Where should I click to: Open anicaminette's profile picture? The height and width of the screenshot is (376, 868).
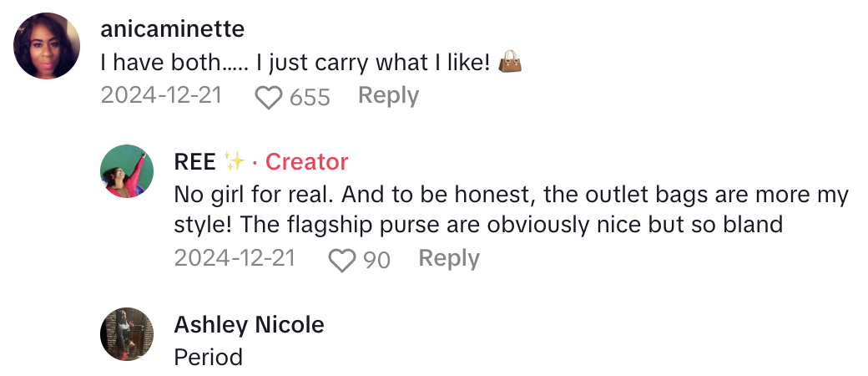[x=47, y=47]
